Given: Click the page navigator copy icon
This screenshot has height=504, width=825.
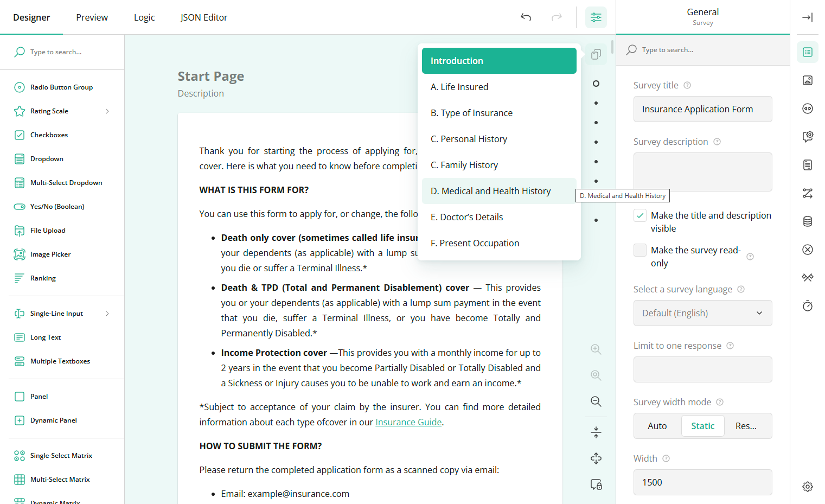Looking at the screenshot, I should click(x=596, y=54).
